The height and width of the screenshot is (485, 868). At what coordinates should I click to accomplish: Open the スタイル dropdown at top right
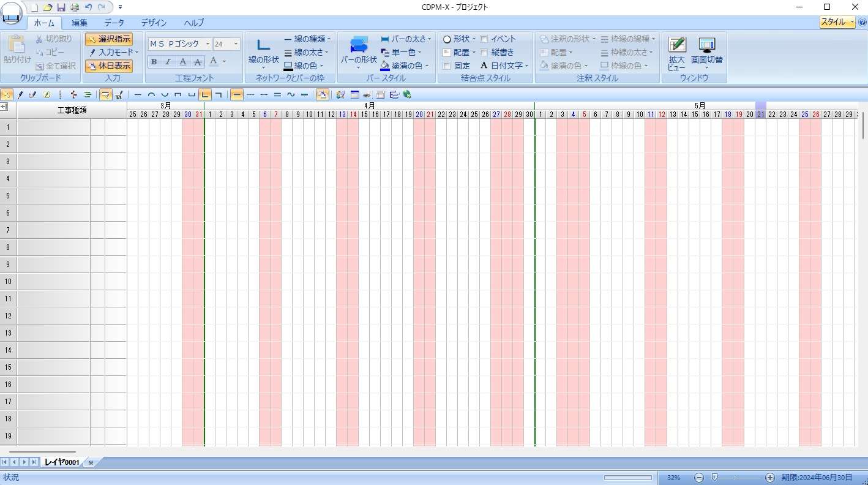tap(837, 22)
